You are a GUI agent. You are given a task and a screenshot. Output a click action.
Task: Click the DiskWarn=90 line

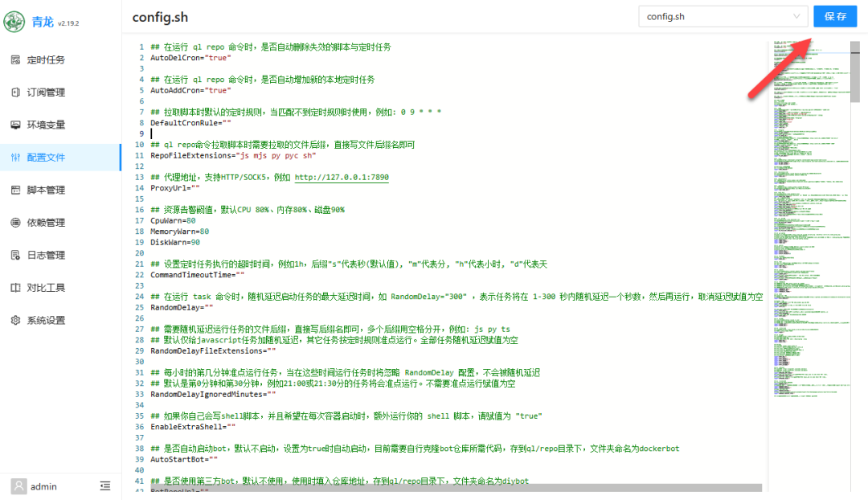tap(175, 243)
